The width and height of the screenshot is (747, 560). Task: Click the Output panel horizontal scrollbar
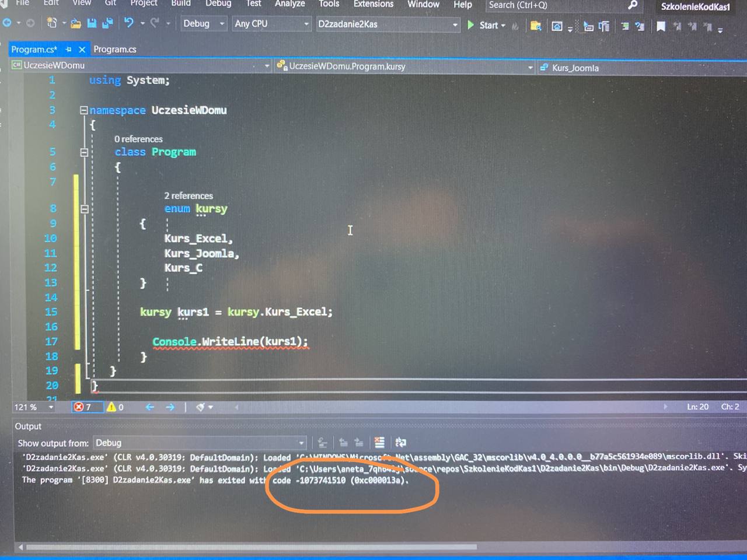tap(251, 547)
